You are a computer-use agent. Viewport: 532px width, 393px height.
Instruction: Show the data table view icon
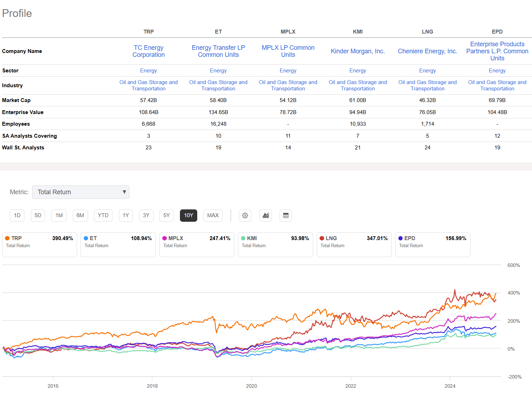click(x=286, y=215)
